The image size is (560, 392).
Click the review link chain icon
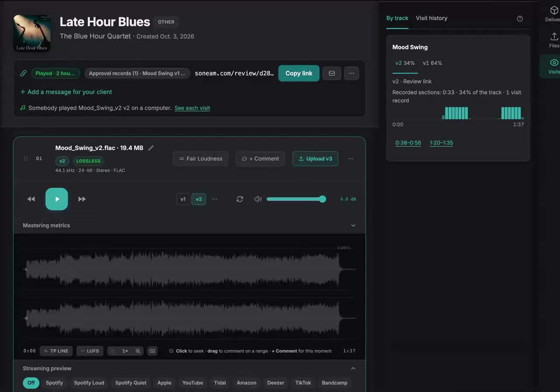coord(23,73)
